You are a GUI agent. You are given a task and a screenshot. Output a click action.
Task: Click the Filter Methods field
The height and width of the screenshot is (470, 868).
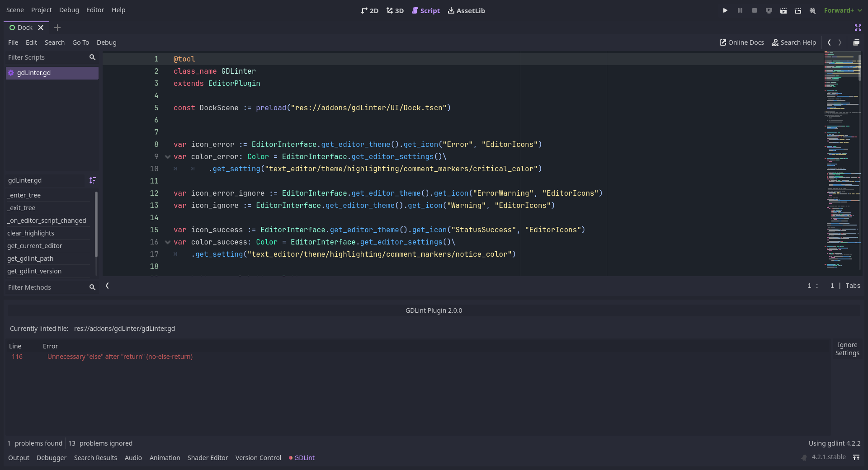pyautogui.click(x=52, y=287)
